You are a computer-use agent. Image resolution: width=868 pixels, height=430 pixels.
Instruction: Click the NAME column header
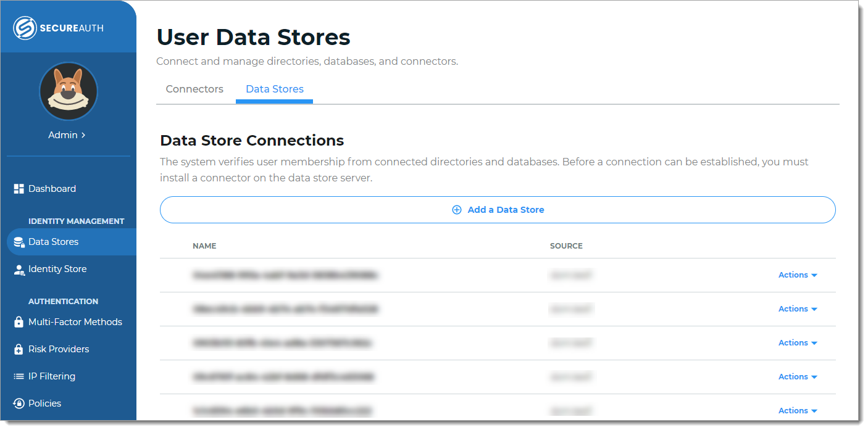[204, 246]
